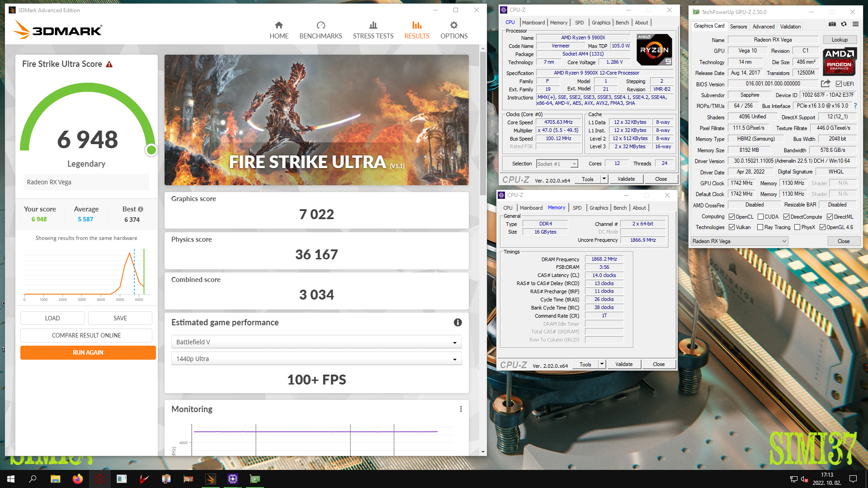Expand Tools arrow in lower CPU-Z
This screenshot has width=868, height=488.
[x=602, y=364]
